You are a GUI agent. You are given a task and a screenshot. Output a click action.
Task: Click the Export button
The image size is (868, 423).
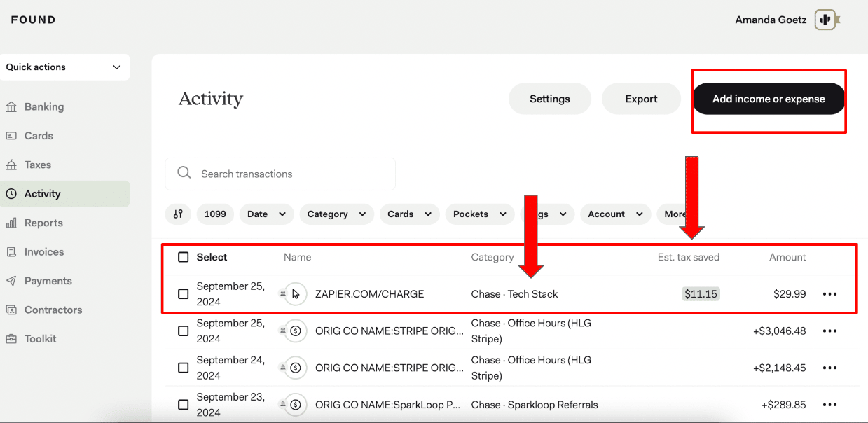[x=642, y=99]
